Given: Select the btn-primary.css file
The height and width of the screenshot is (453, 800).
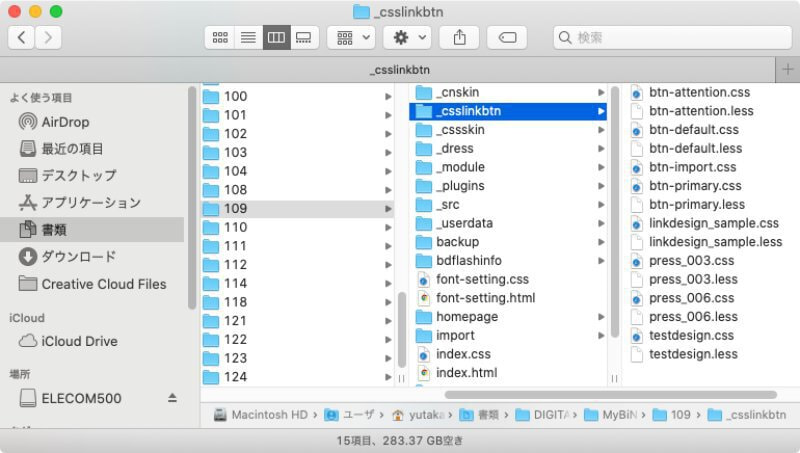Looking at the screenshot, I should tap(694, 186).
